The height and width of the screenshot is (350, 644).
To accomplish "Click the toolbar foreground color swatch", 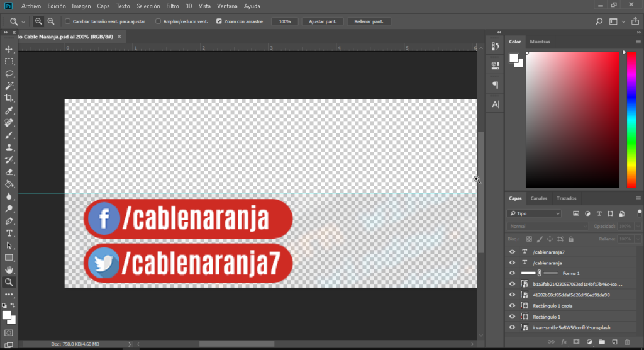I will (6, 316).
